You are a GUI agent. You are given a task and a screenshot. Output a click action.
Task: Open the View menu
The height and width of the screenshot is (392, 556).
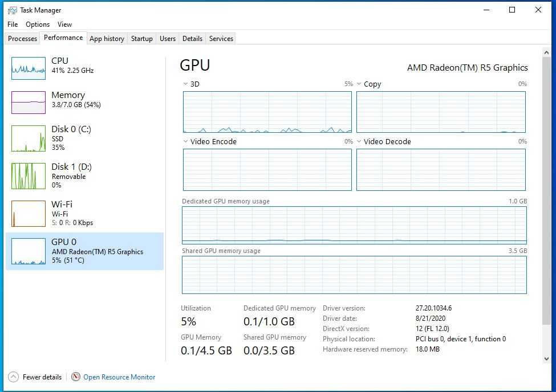pos(64,24)
